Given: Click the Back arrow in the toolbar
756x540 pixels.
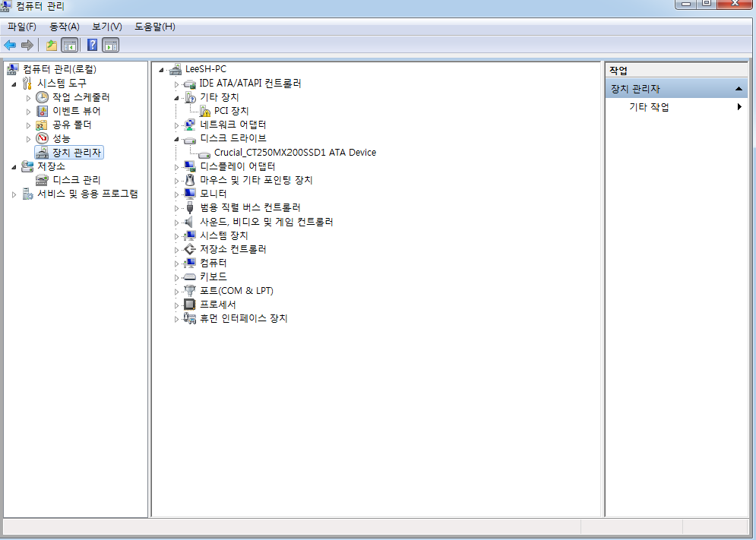Looking at the screenshot, I should tap(10, 45).
